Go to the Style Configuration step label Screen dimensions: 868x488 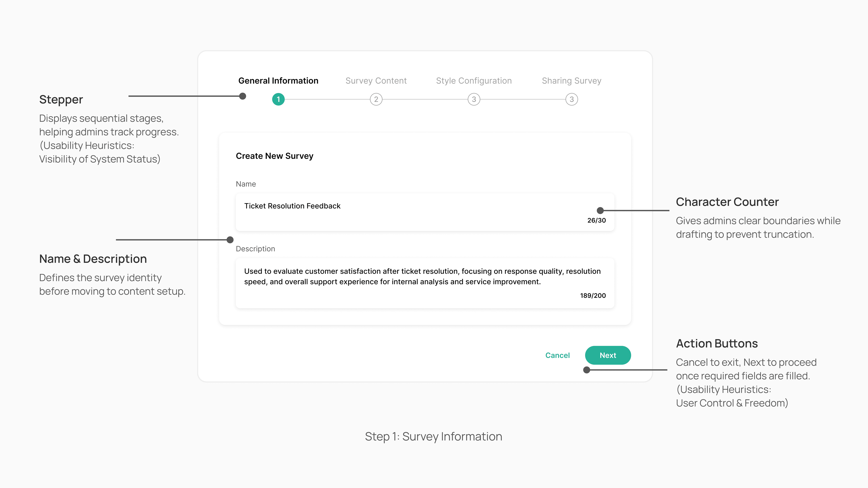(x=474, y=81)
